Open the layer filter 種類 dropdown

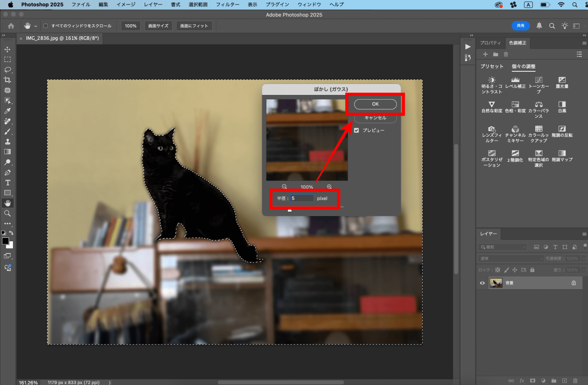click(502, 247)
